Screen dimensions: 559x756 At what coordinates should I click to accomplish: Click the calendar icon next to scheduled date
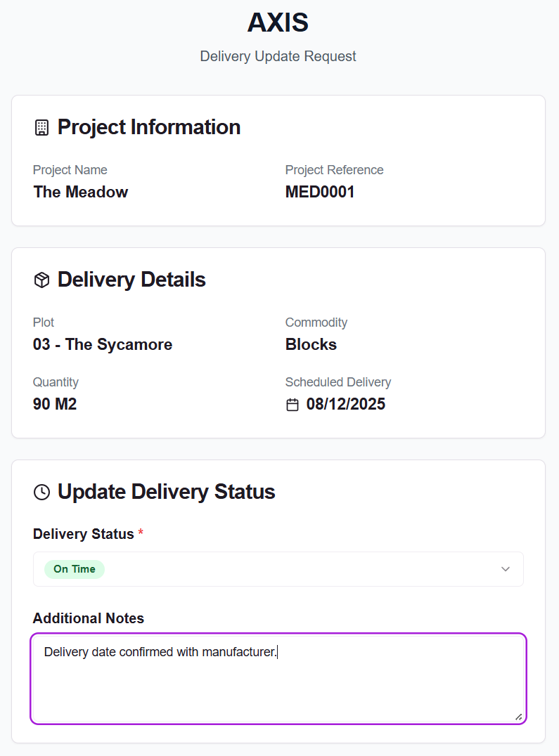click(293, 405)
